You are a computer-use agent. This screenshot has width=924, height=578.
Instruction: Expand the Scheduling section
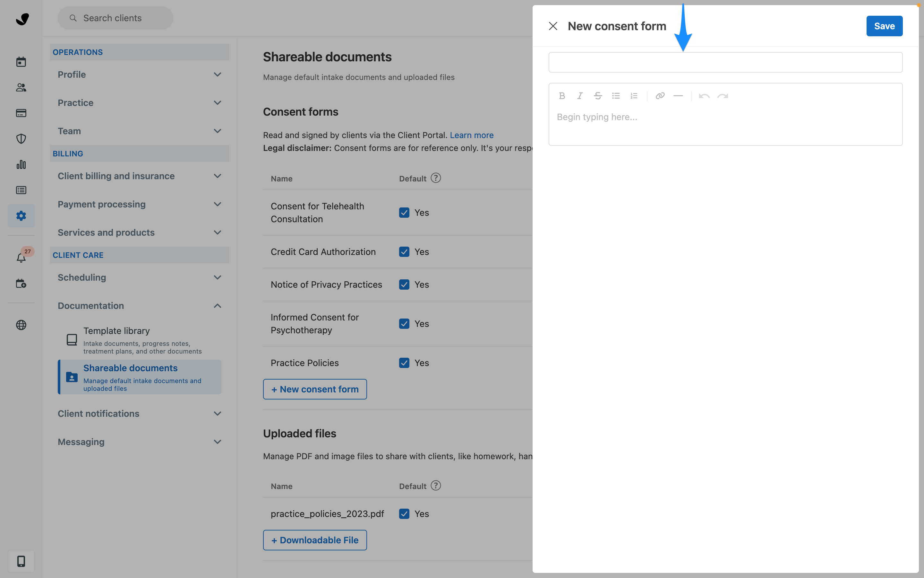(139, 277)
